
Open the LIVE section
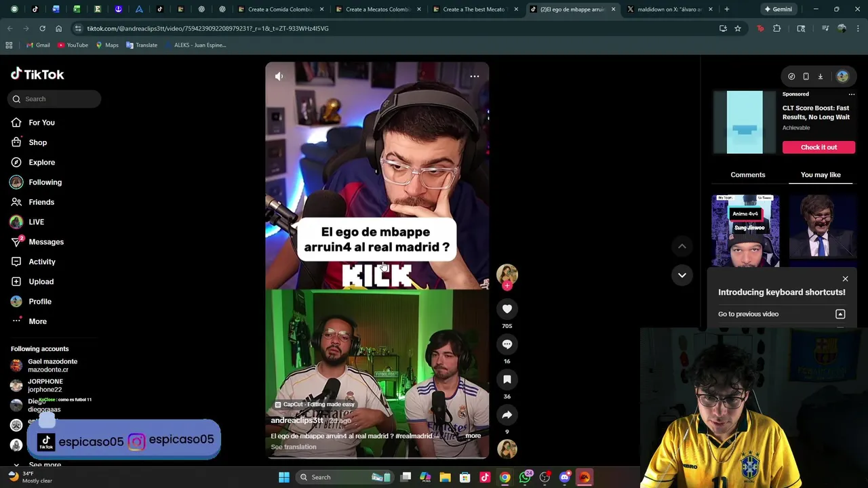click(36, 222)
